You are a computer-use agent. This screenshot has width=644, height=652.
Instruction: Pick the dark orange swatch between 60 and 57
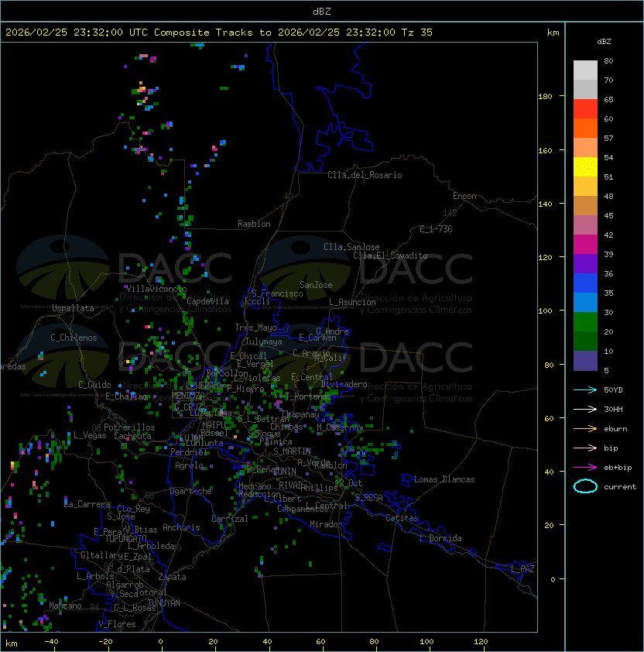coord(585,128)
